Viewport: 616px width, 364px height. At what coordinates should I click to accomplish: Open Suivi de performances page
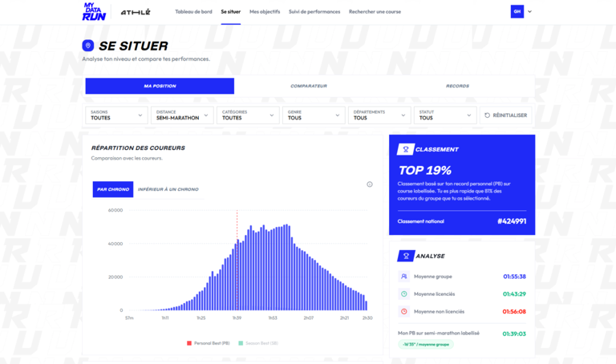tap(314, 12)
